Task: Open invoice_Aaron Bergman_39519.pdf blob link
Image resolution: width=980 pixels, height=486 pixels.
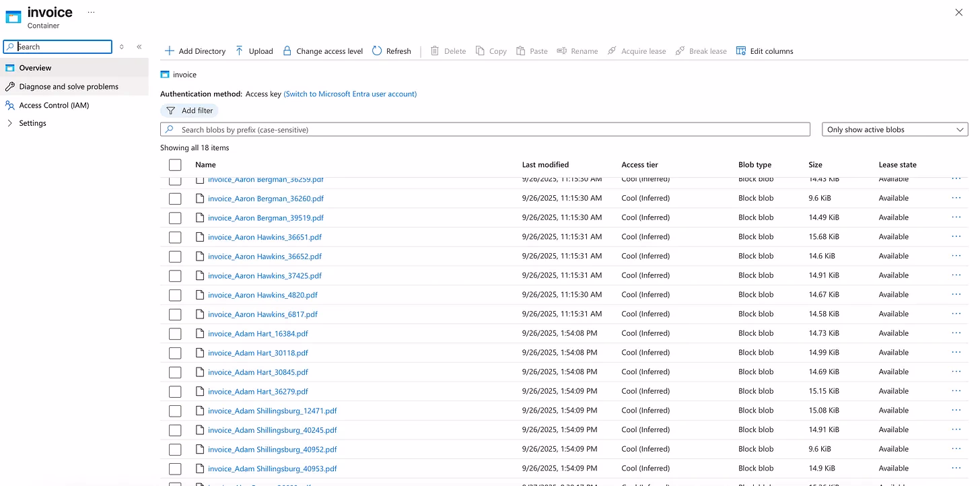Action: pos(266,218)
